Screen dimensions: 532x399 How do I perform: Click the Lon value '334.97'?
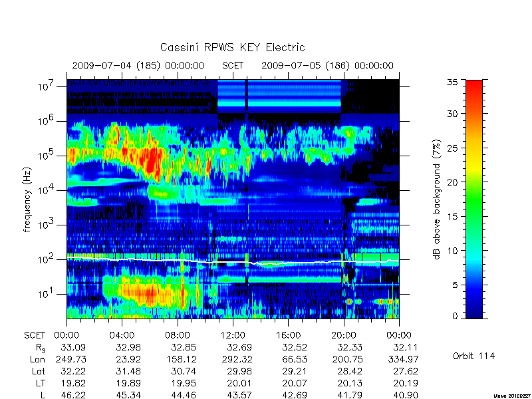coord(403,359)
